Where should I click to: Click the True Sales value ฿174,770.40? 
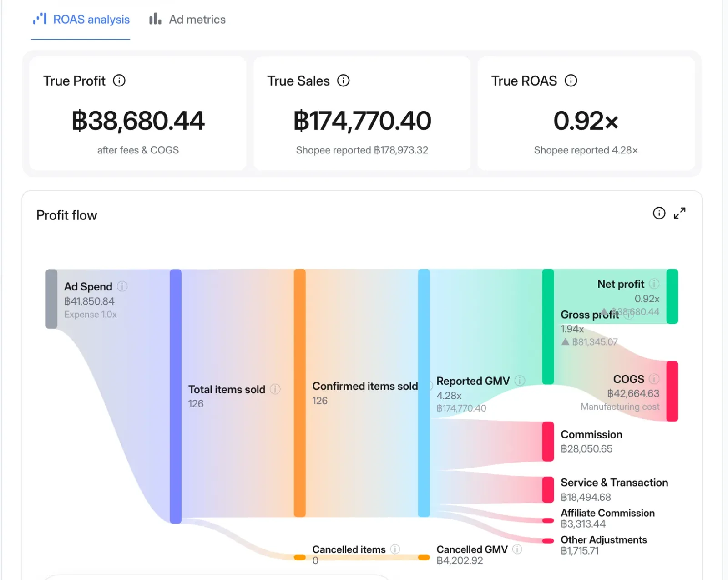click(x=362, y=121)
